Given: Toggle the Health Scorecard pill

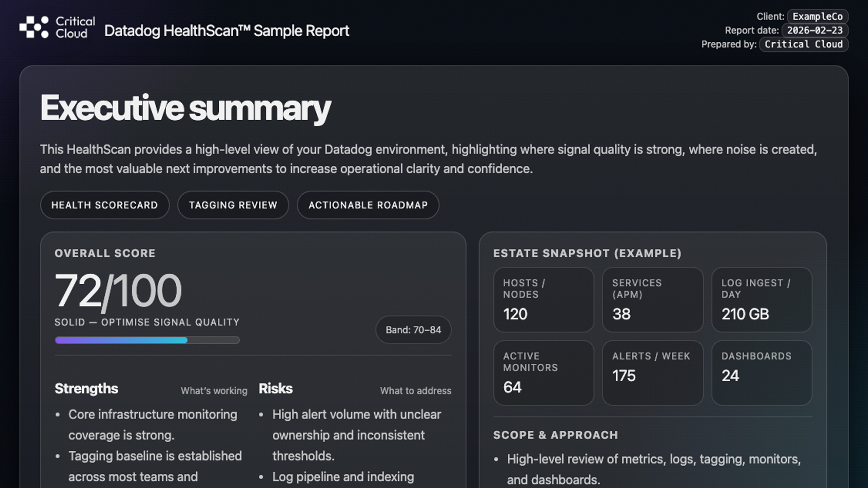Looking at the screenshot, I should point(104,205).
